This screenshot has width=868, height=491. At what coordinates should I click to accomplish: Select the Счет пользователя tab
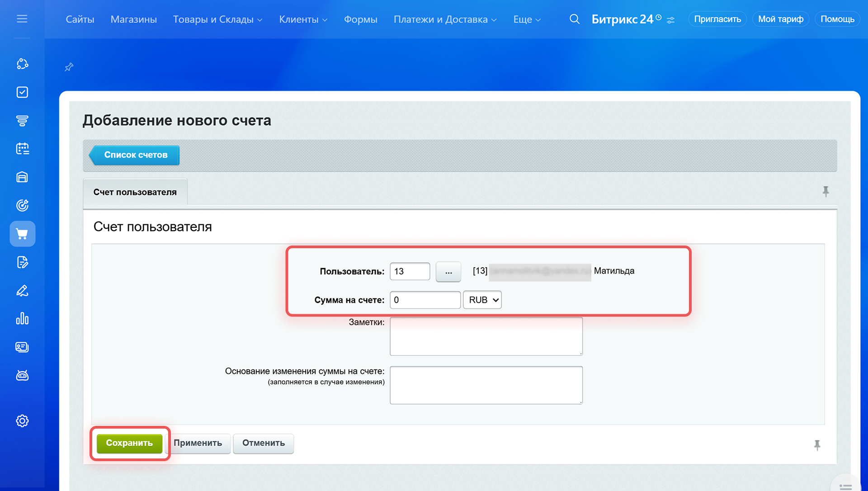pyautogui.click(x=135, y=192)
